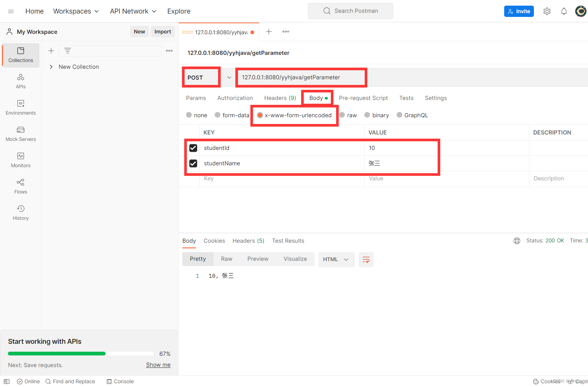Go to Home

(x=35, y=11)
